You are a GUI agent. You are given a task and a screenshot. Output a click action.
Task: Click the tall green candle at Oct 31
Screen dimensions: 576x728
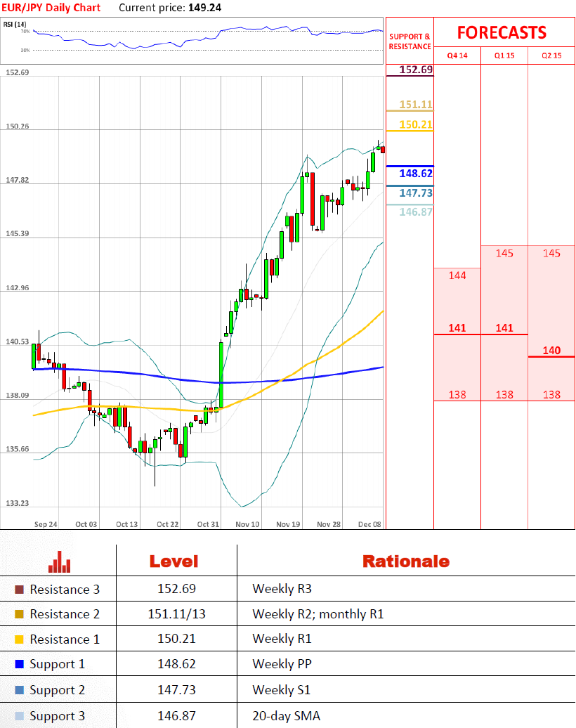click(x=221, y=375)
